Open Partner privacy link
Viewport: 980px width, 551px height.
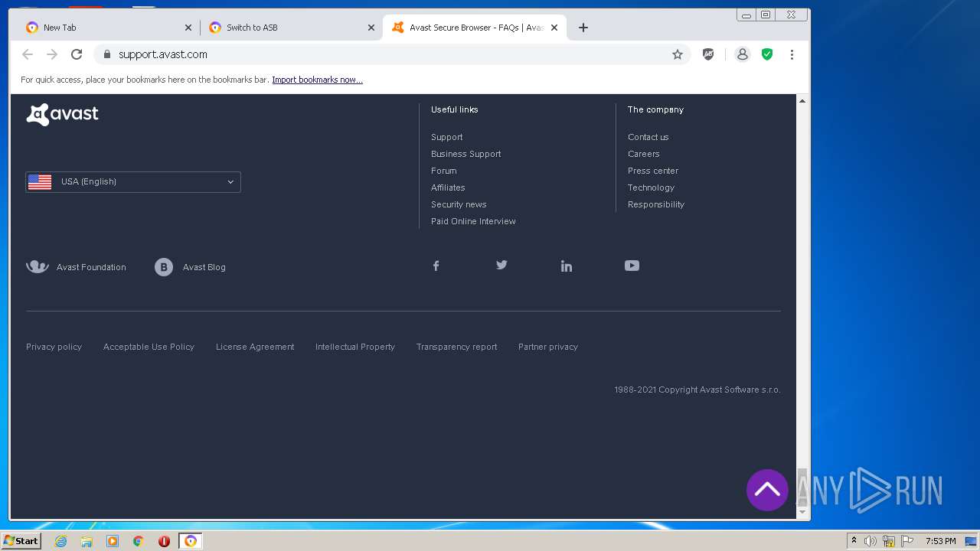(548, 347)
